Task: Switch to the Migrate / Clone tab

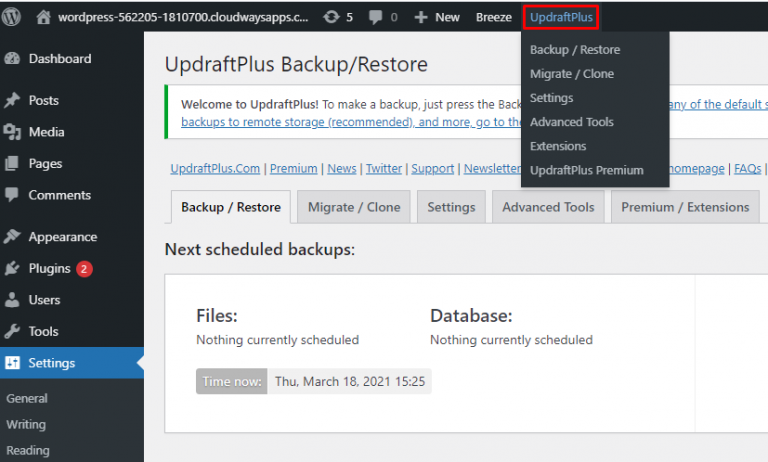Action: tap(354, 207)
